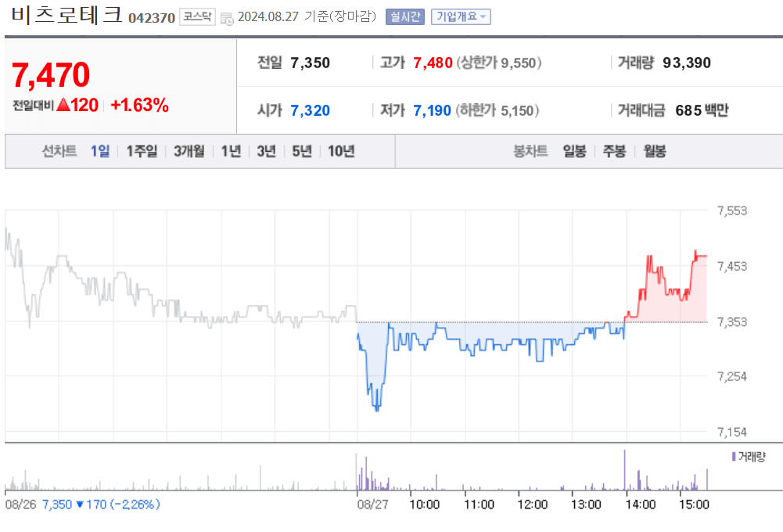The height and width of the screenshot is (532, 783).
Task: Click the 13:00 time axis label
Action: 586,505
